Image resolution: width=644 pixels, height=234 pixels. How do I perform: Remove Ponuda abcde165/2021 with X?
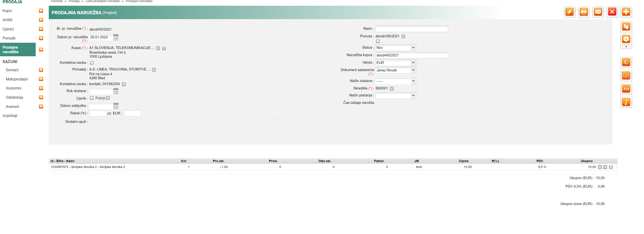tap(403, 36)
